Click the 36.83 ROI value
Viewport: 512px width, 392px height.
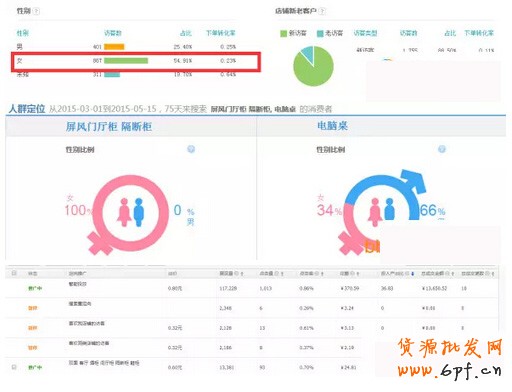coord(387,288)
